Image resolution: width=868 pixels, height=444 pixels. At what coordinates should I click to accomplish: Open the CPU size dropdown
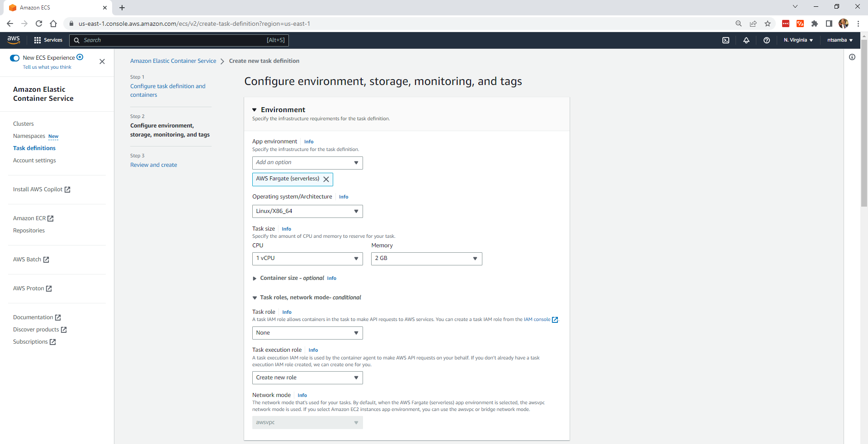coord(307,259)
